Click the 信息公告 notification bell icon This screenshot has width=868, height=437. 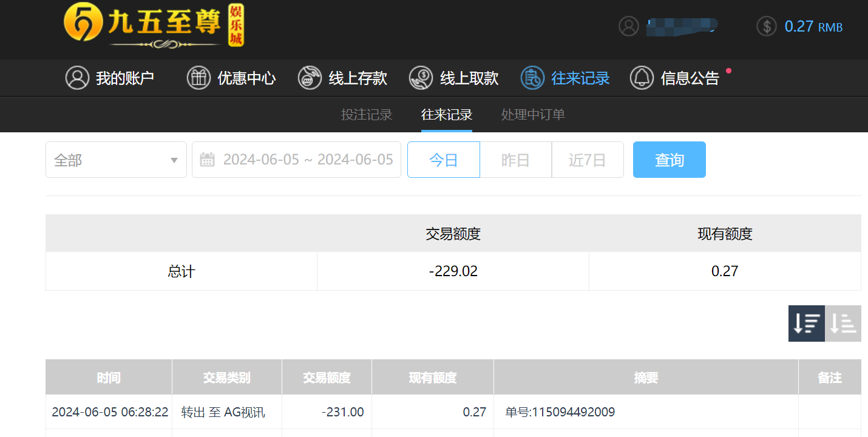[x=642, y=78]
